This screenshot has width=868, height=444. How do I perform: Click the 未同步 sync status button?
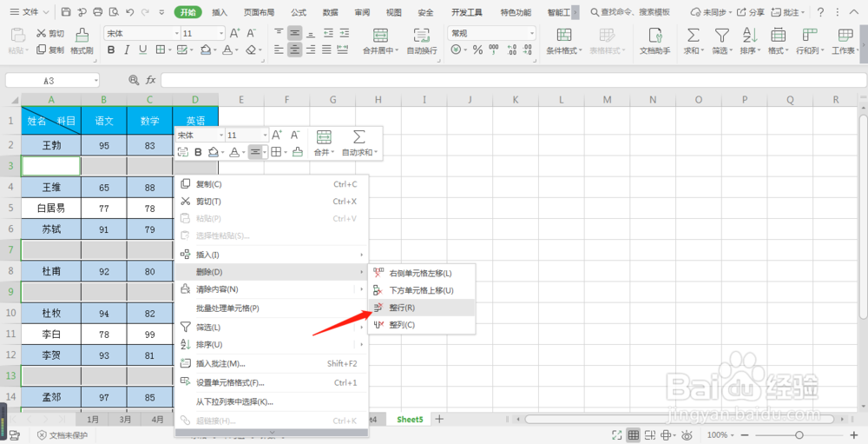711,11
